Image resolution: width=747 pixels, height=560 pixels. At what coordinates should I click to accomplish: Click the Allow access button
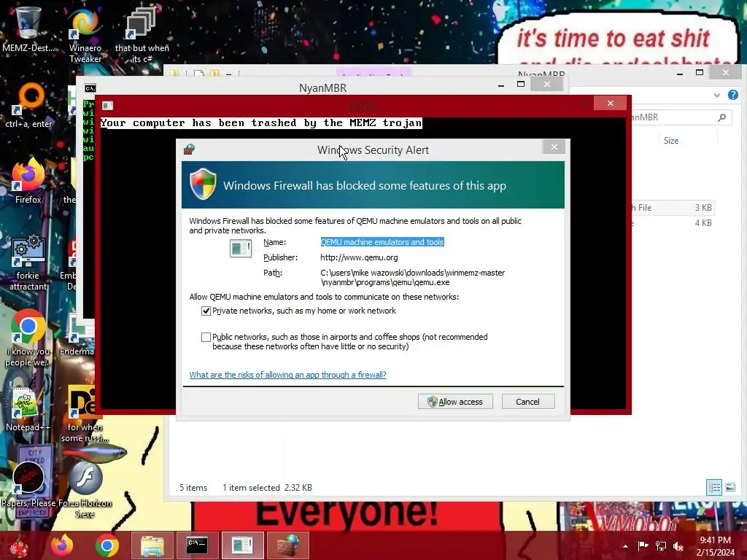(x=455, y=402)
